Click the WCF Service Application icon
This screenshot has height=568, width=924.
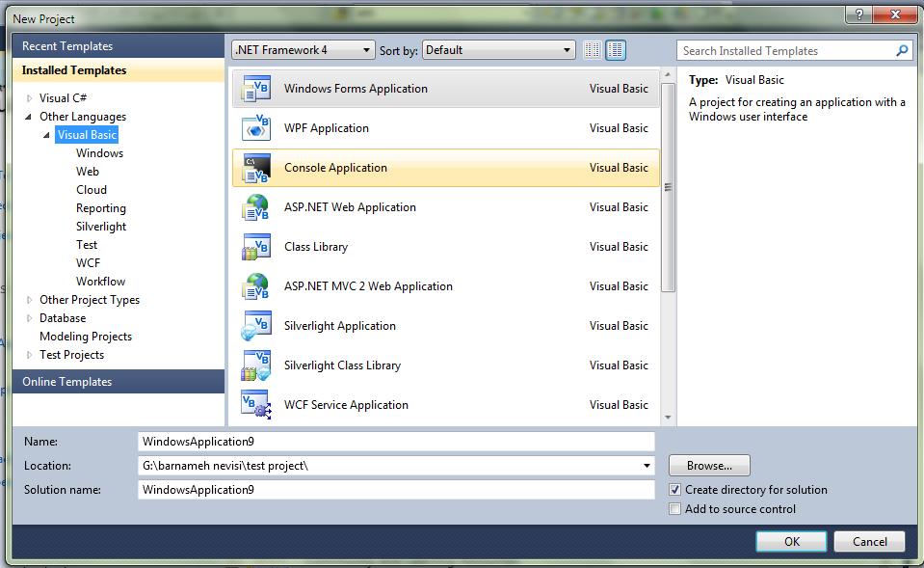point(255,405)
